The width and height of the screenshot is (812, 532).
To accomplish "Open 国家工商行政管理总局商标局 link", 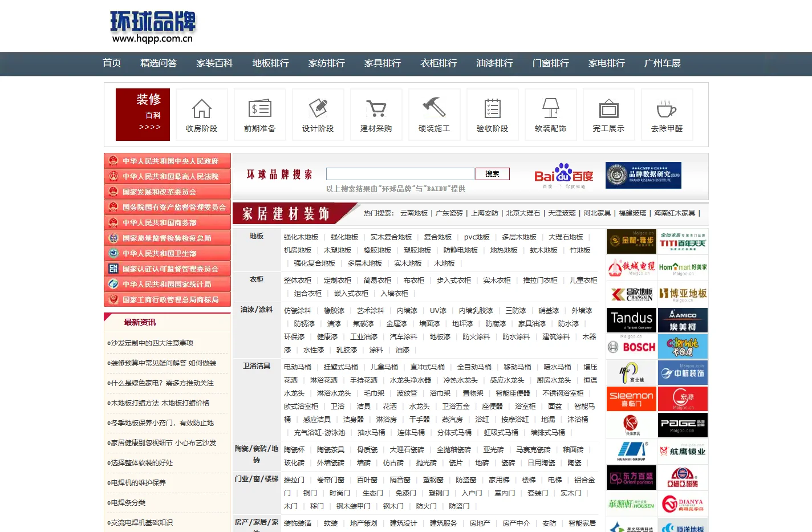I will click(x=167, y=299).
